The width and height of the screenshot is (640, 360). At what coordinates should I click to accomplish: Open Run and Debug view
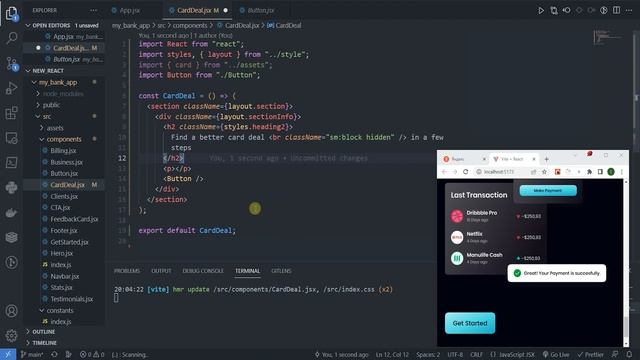(x=11, y=88)
